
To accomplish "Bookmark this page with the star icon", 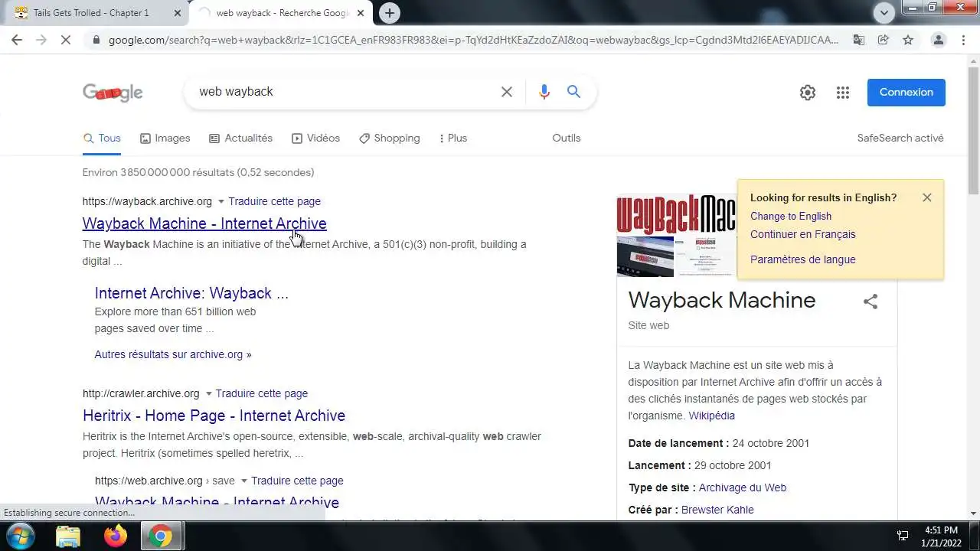I will 908,40.
